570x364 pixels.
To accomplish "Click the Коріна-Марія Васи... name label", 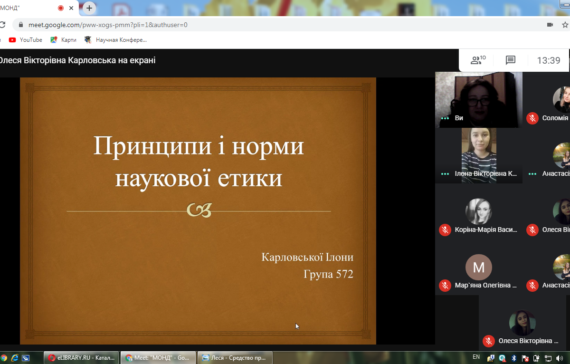I will coord(486,230).
